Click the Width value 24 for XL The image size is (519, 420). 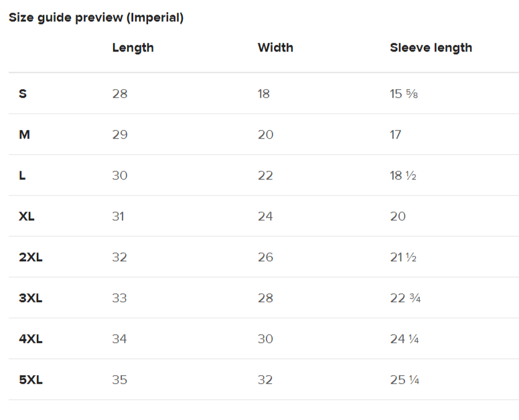(x=265, y=216)
